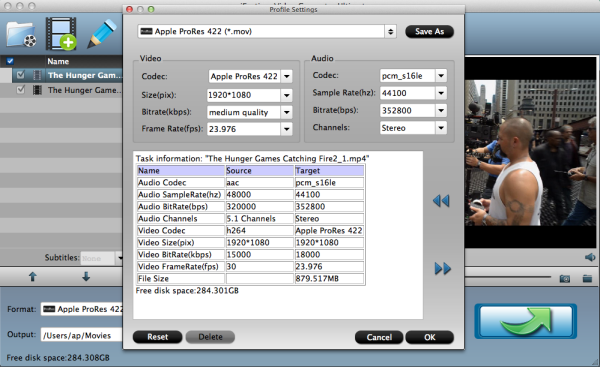This screenshot has height=367, width=600.
Task: Click film icon of first Hunger Games file
Action: [x=37, y=75]
